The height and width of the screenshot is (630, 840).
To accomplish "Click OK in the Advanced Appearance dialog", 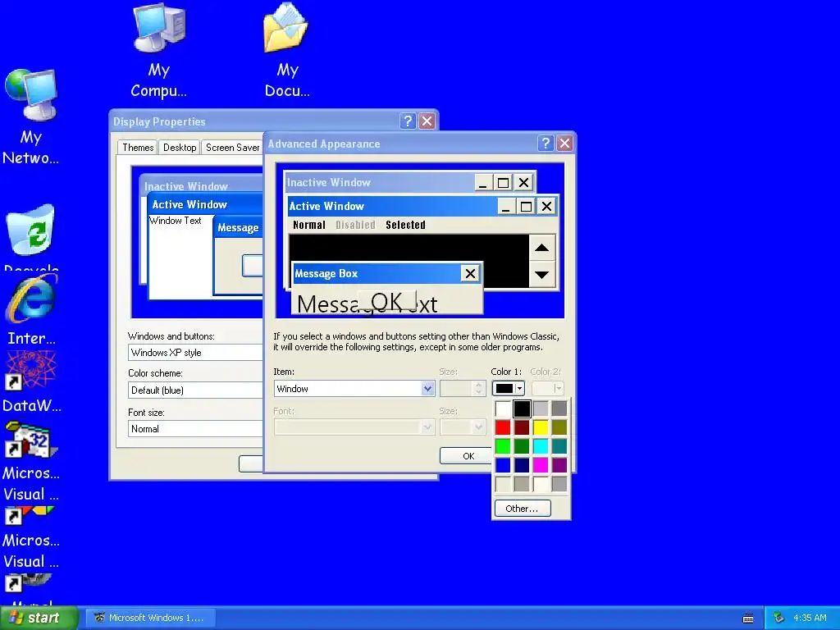I will pos(467,456).
